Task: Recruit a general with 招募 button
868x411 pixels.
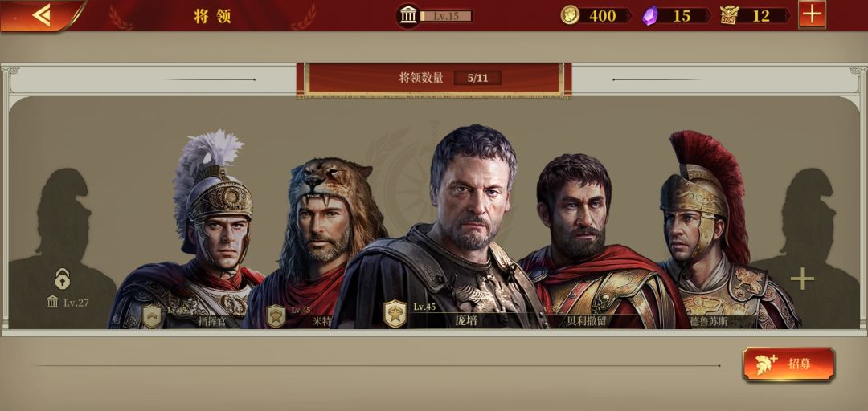Action: [788, 364]
